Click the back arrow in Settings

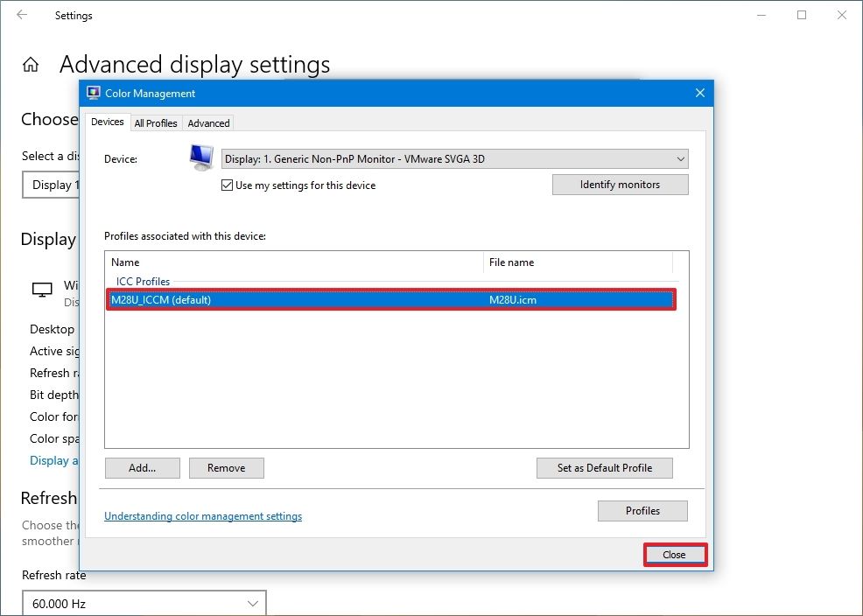point(20,15)
